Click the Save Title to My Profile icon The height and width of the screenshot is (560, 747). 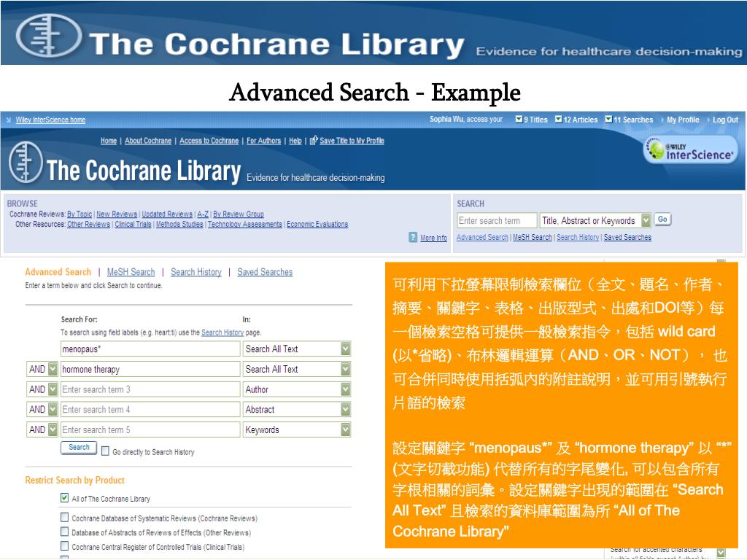314,141
